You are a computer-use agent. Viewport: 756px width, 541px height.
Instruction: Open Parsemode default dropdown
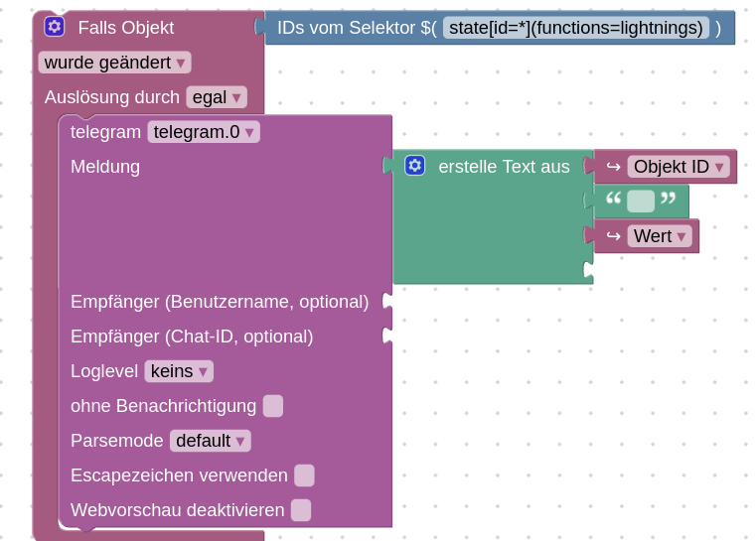click(211, 441)
